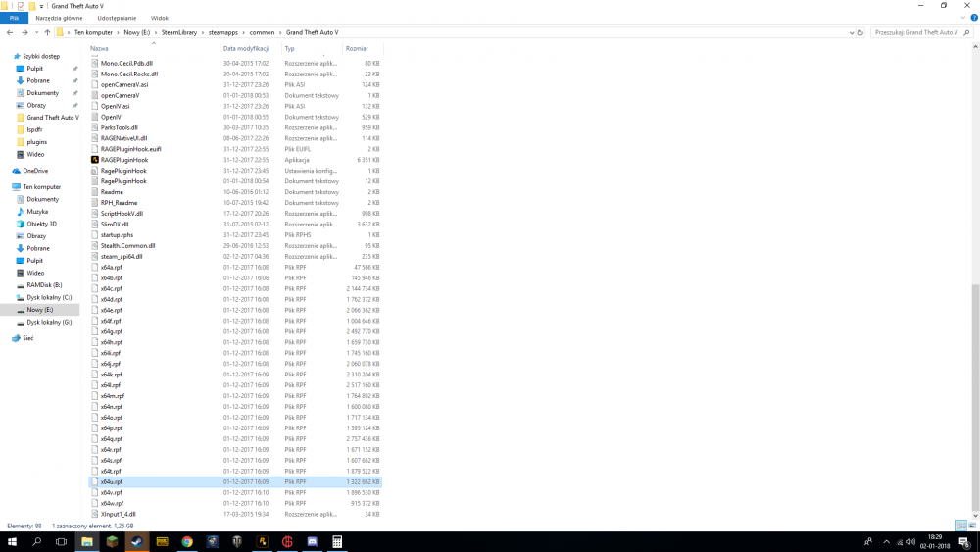Select Szybki dostęp in navigation pane
980x552 pixels.
(41, 56)
